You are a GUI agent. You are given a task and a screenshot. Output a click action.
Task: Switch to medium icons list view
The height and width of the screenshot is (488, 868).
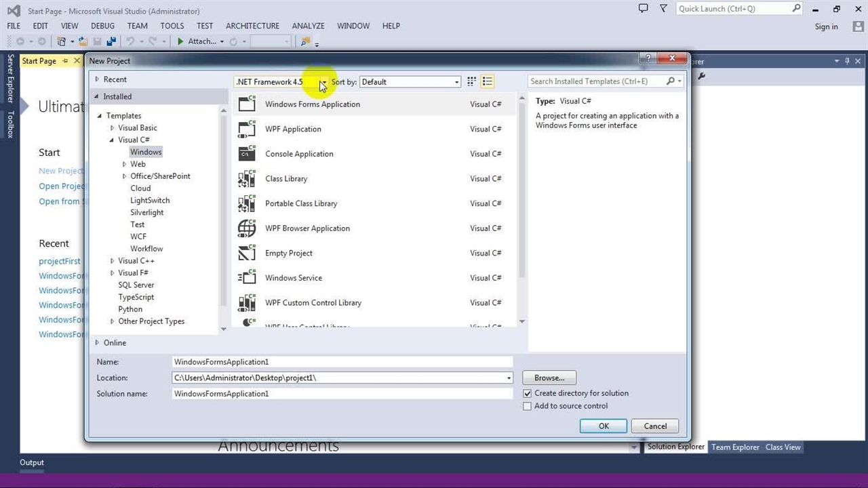pyautogui.click(x=487, y=82)
